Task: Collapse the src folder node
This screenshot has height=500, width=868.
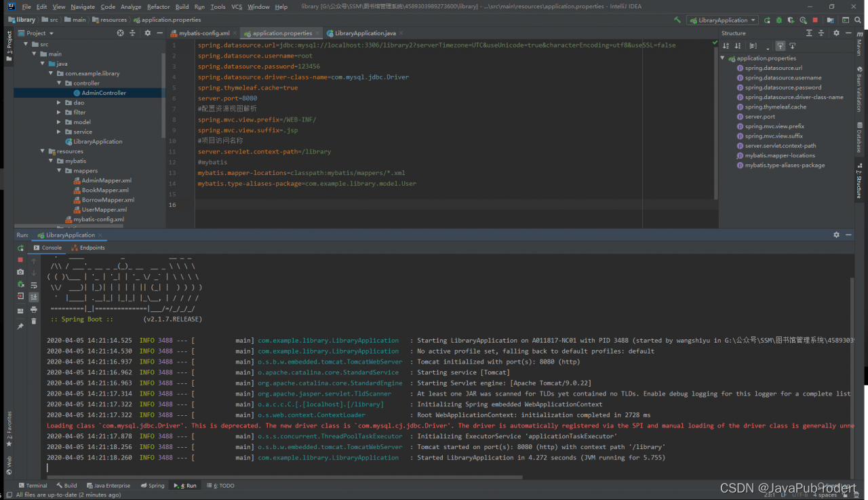Action: coord(26,44)
